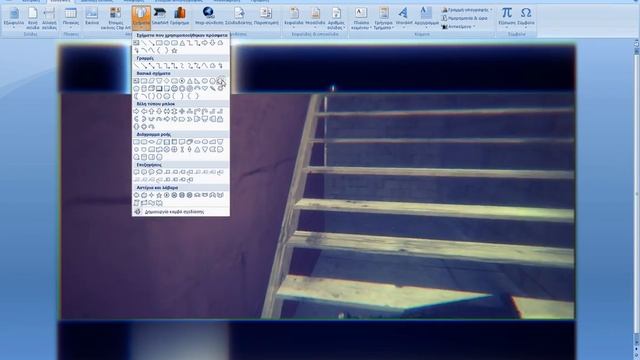Viewport: 640px width, 360px height.
Task: Select the flowchart decision shape
Action: coord(151,142)
